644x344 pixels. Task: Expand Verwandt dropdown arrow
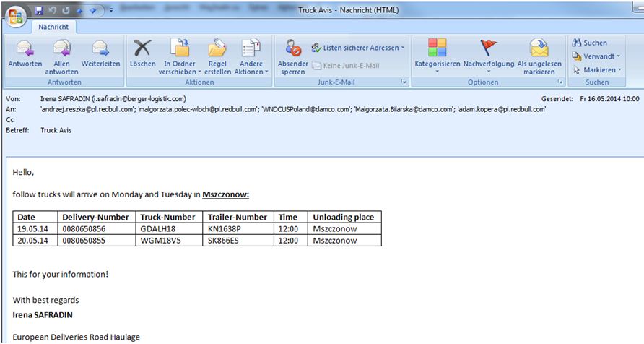618,56
